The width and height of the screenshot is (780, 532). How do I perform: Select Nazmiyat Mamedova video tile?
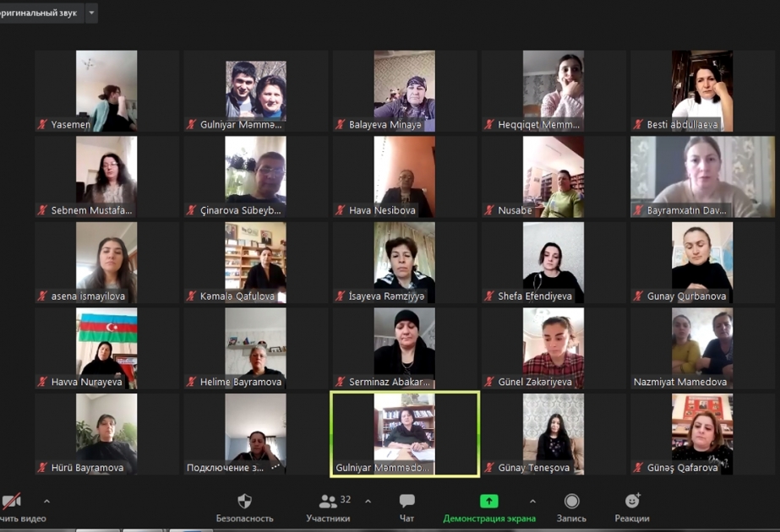coord(702,348)
